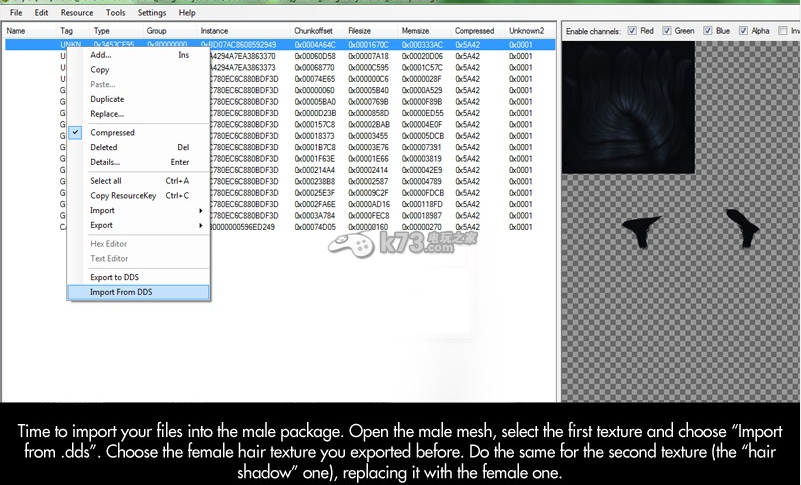Image resolution: width=801 pixels, height=485 pixels.
Task: Uncheck the Blue channel checkbox
Action: (x=705, y=32)
